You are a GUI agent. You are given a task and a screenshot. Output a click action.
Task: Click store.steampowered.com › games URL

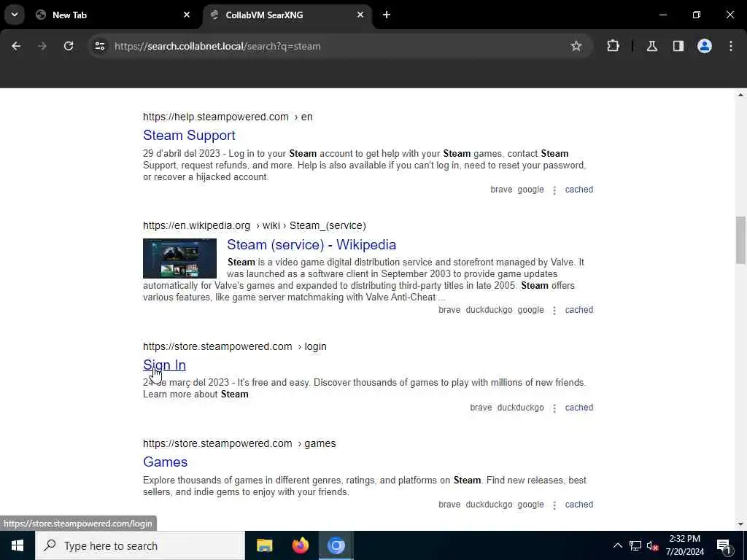coord(239,444)
